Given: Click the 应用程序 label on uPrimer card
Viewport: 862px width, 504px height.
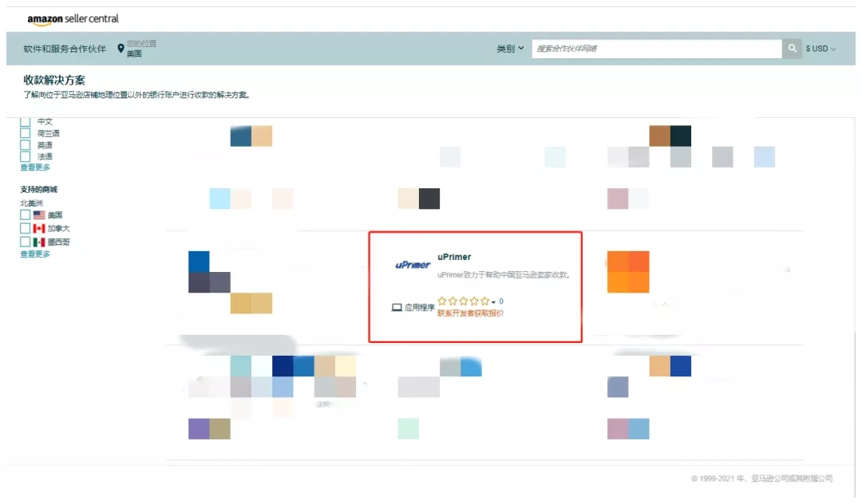Looking at the screenshot, I should tap(420, 308).
